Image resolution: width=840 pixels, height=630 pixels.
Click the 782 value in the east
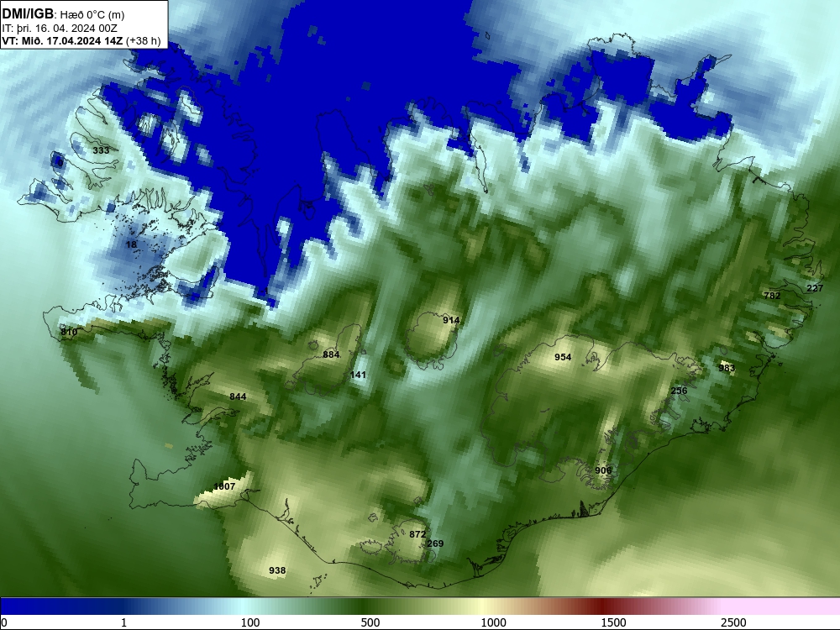772,296
